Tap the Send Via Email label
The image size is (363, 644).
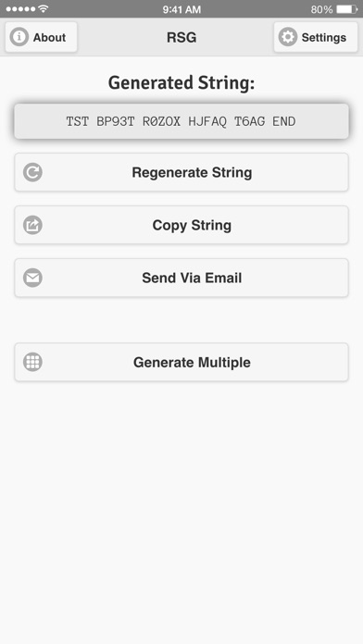192,278
